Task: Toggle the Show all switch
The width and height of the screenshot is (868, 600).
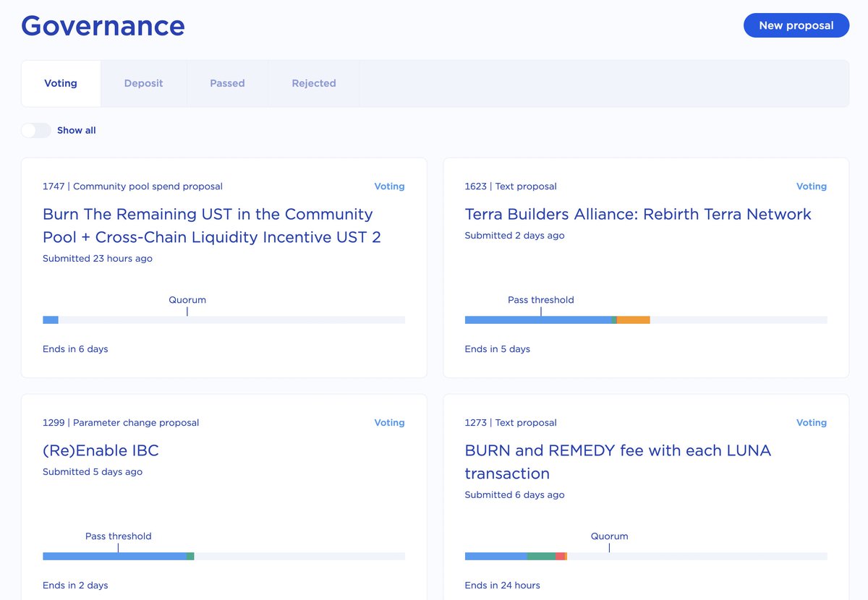Action: click(x=36, y=130)
